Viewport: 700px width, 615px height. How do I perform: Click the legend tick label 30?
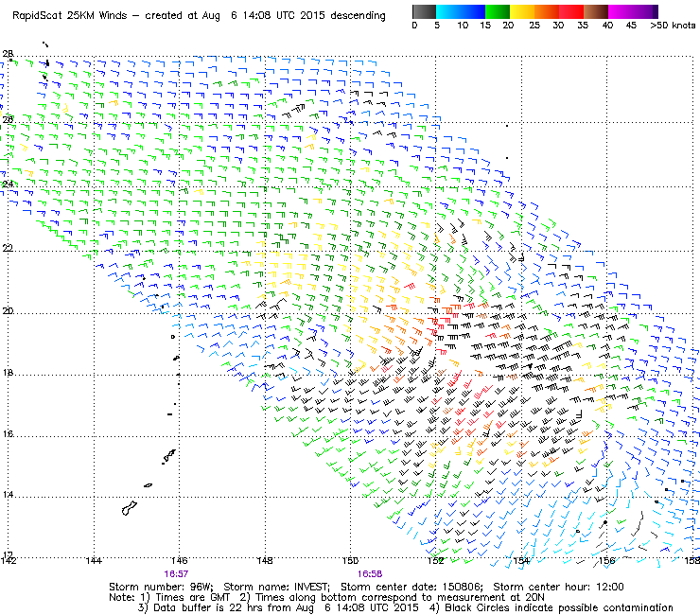click(558, 26)
